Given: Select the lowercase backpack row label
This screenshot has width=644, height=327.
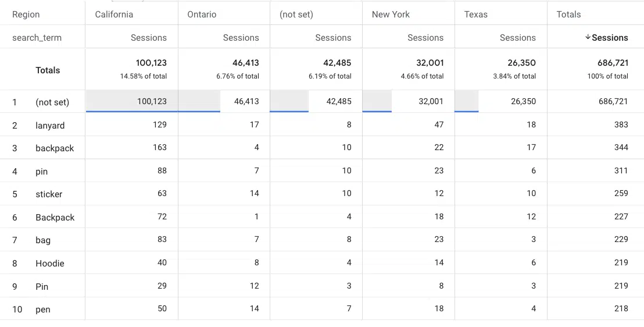Looking at the screenshot, I should click(55, 148).
